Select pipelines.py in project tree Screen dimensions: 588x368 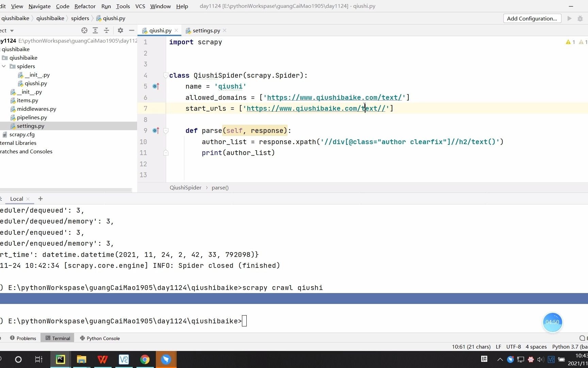click(32, 117)
